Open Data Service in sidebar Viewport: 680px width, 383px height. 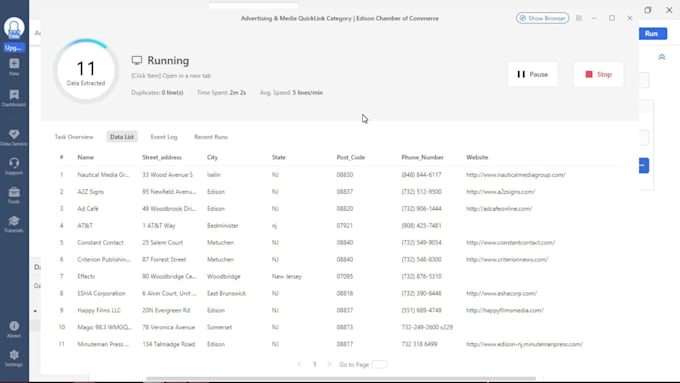pos(14,137)
